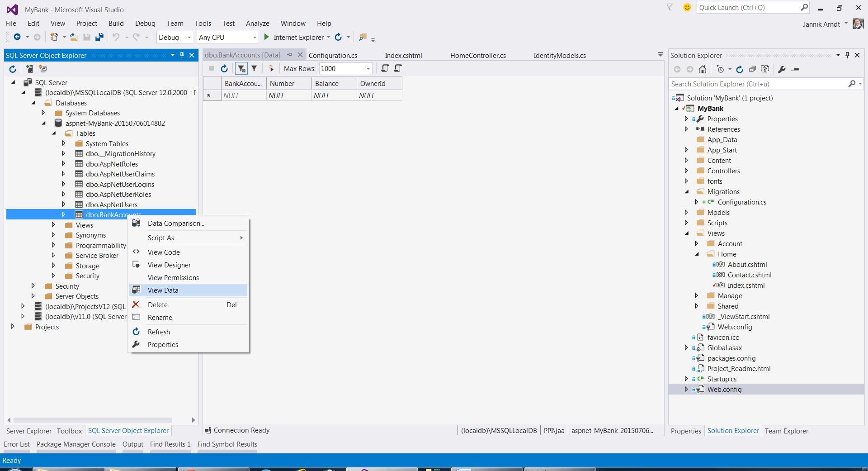Expand the Projects node in SQL explorer
The width and height of the screenshot is (868, 471).
click(x=13, y=327)
